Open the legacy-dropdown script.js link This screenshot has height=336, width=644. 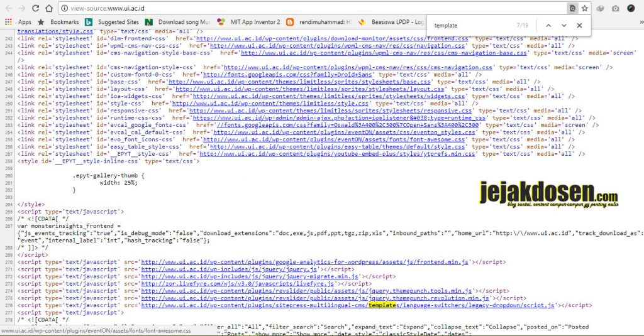pos(348,305)
